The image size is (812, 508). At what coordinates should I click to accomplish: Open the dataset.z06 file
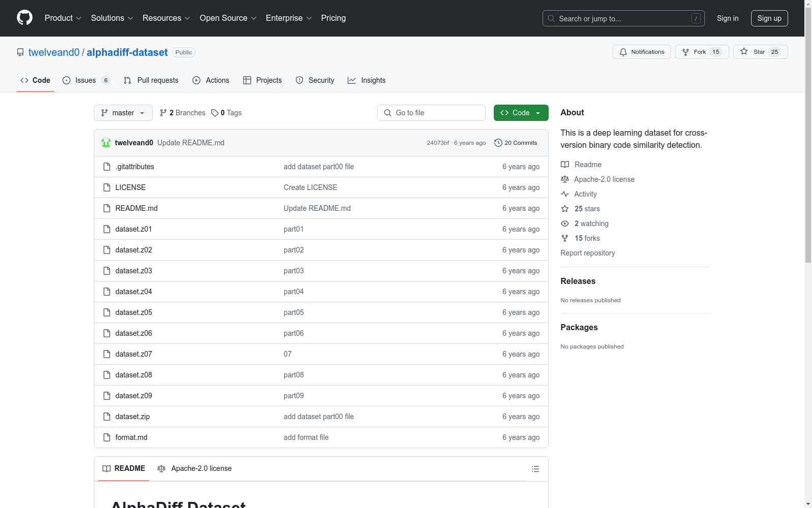click(133, 333)
